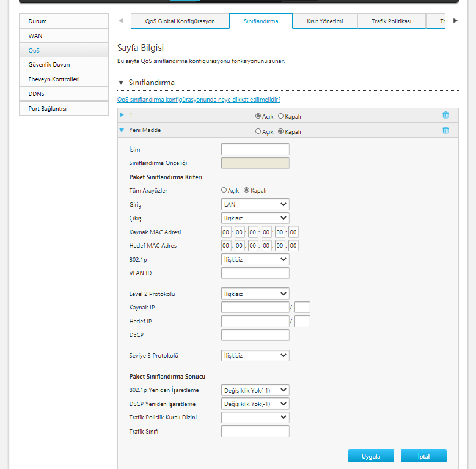Open Ebeveyn Kontrolleri menu item
The width and height of the screenshot is (476, 469).
pos(64,79)
